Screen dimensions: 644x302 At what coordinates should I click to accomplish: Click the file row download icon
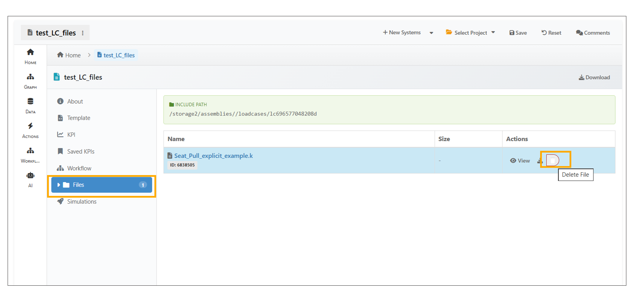(540, 161)
